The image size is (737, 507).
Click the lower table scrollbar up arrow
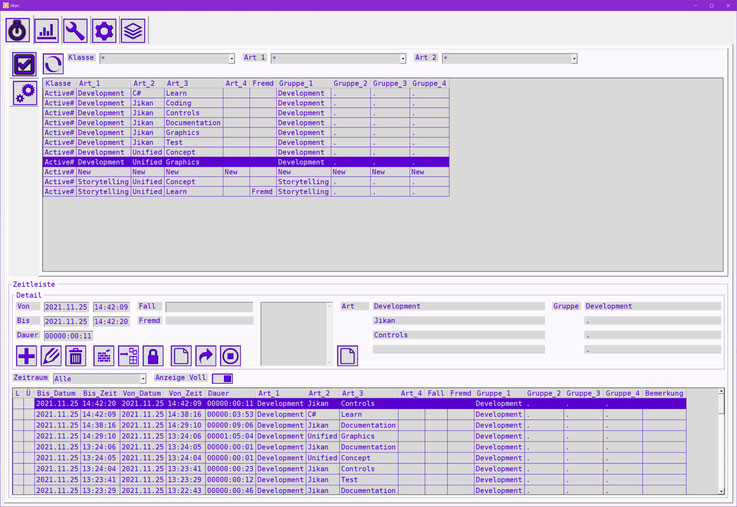(721, 391)
